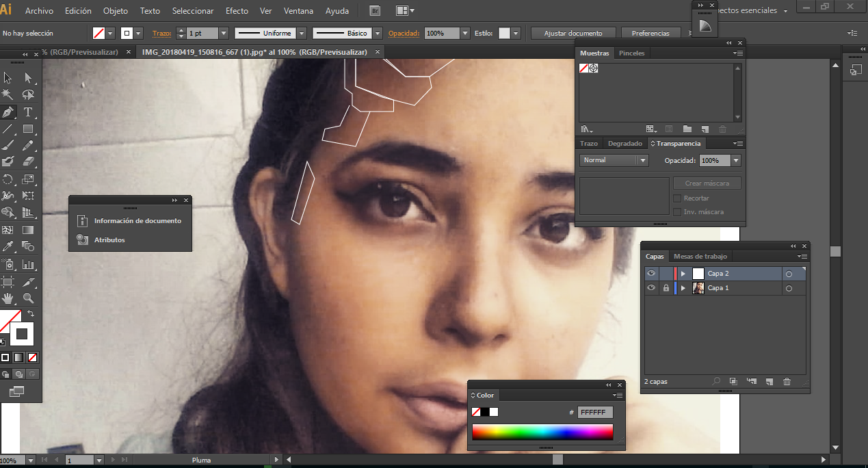
Task: Select the Gradient tool
Action: click(28, 230)
